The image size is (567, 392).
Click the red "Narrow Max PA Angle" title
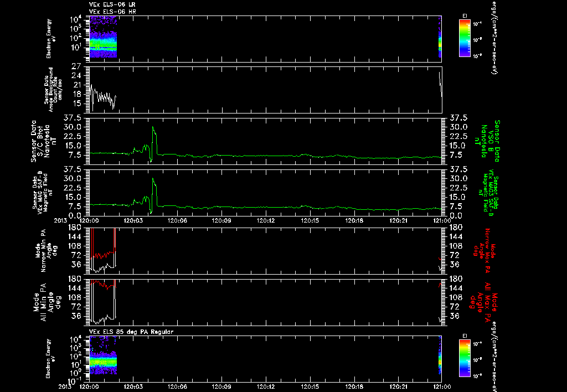point(484,251)
